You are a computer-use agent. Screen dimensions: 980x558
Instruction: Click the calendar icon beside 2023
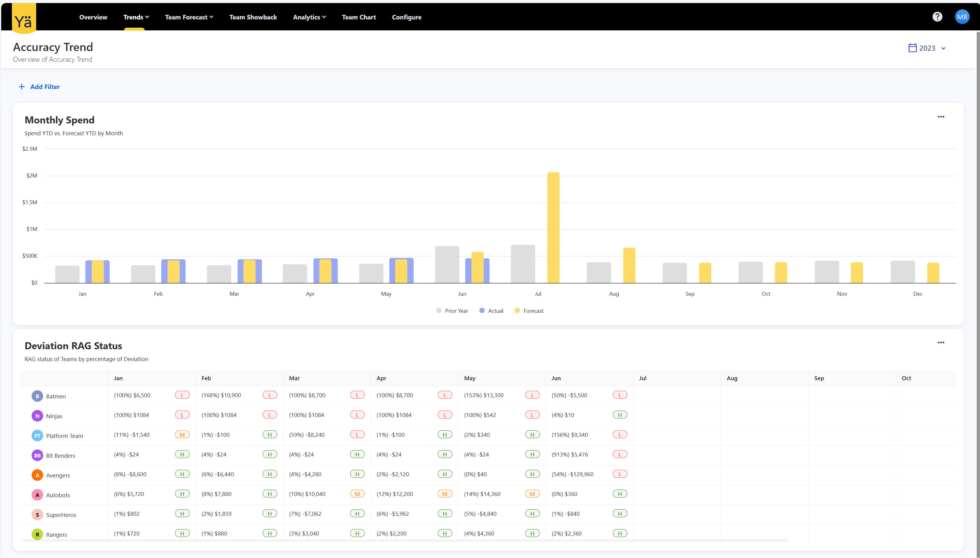click(x=912, y=48)
